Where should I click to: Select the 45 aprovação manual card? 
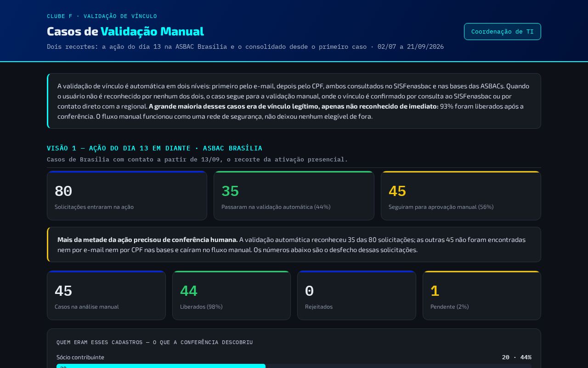461,195
